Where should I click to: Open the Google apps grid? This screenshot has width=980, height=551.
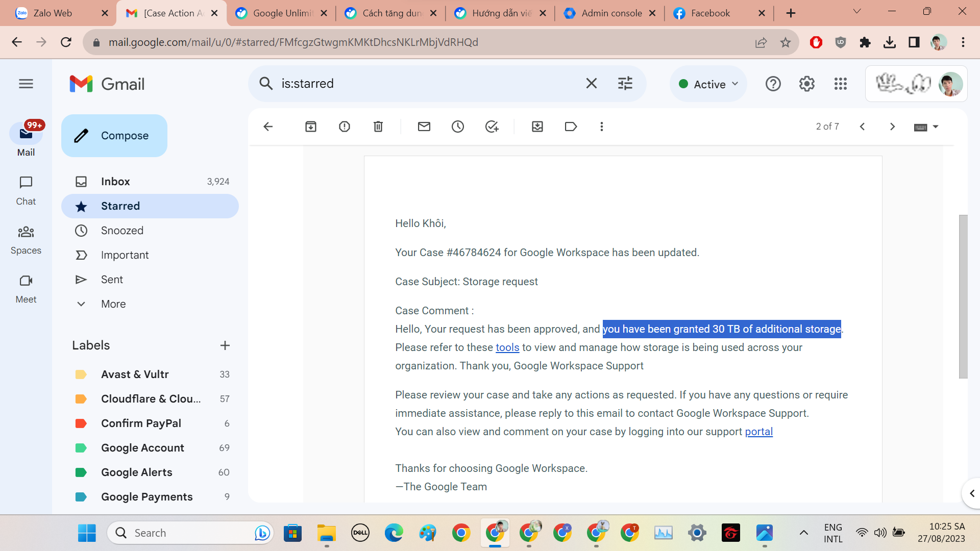841,84
